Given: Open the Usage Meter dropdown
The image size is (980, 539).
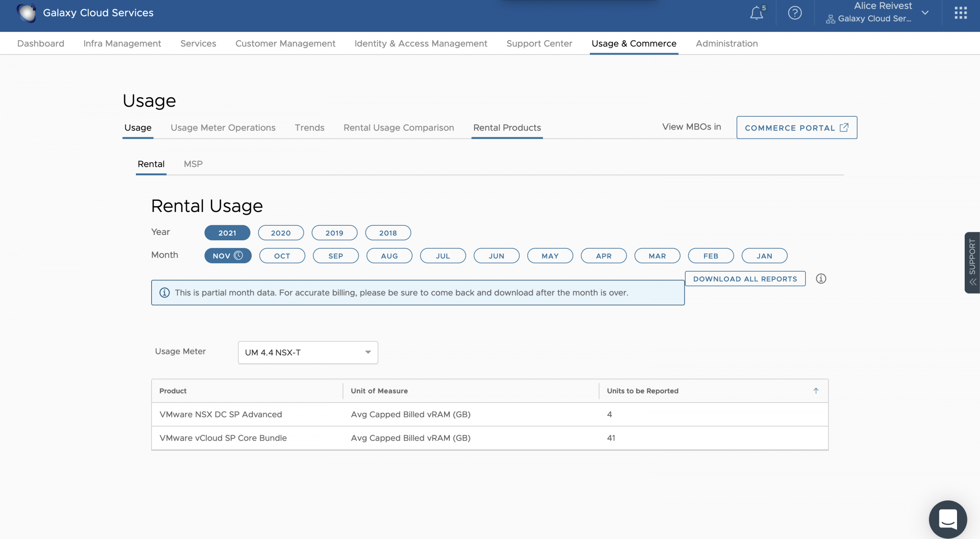Looking at the screenshot, I should coord(308,352).
